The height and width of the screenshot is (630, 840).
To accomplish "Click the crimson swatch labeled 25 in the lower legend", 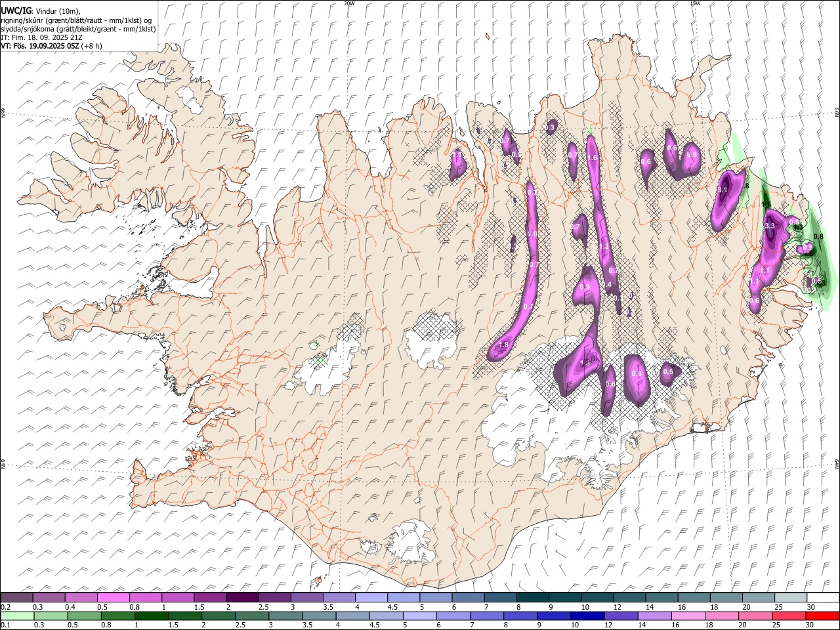I will [788, 616].
